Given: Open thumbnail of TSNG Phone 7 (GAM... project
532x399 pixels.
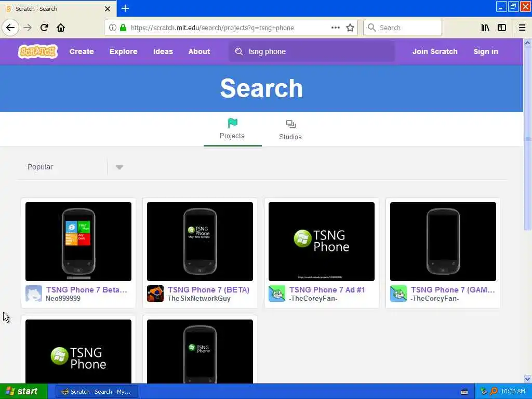Looking at the screenshot, I should (443, 242).
